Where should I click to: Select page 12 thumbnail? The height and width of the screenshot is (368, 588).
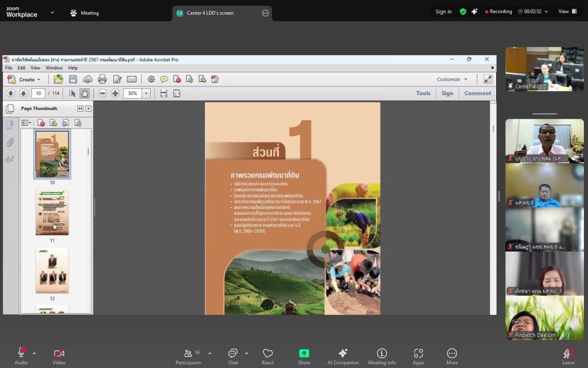[x=52, y=270]
